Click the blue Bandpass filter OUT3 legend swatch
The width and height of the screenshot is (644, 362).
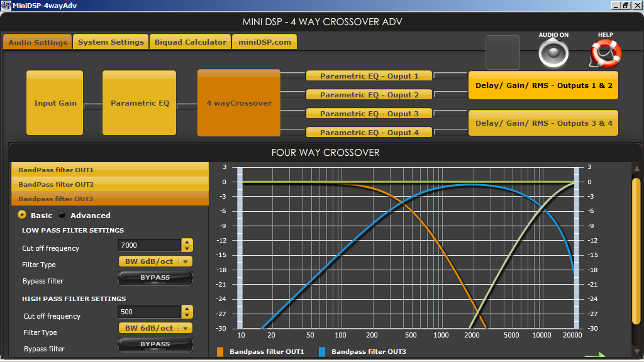click(x=322, y=352)
